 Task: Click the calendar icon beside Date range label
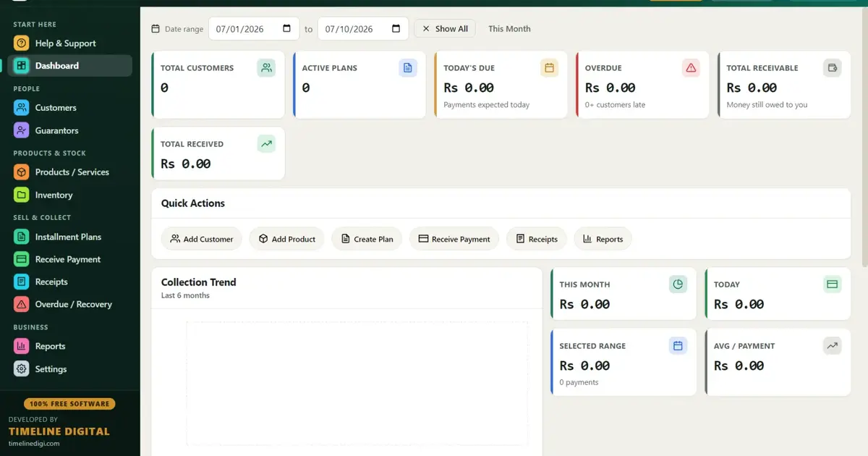coord(156,29)
